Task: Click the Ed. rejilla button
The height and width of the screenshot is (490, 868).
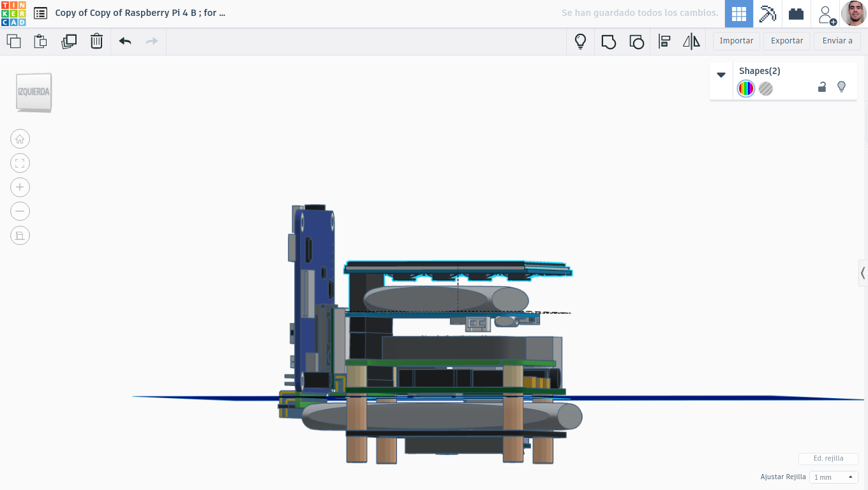Action: 828,459
